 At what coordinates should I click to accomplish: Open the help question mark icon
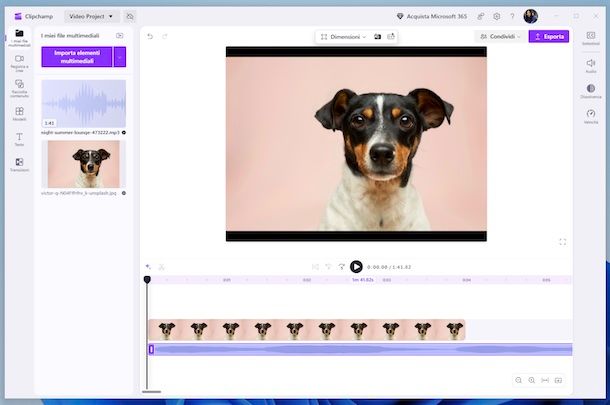coord(512,16)
